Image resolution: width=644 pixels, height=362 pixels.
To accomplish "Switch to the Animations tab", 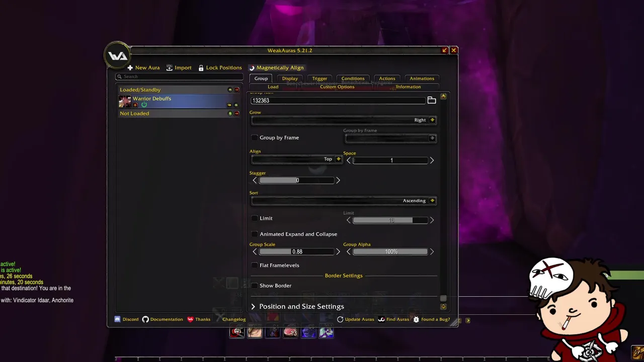I will (422, 78).
